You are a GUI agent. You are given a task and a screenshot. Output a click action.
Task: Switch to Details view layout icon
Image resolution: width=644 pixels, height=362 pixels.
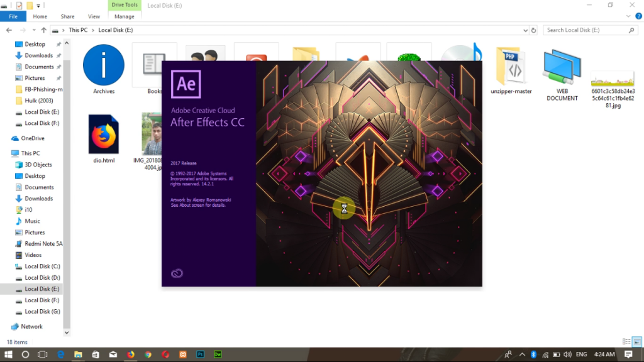pyautogui.click(x=626, y=341)
